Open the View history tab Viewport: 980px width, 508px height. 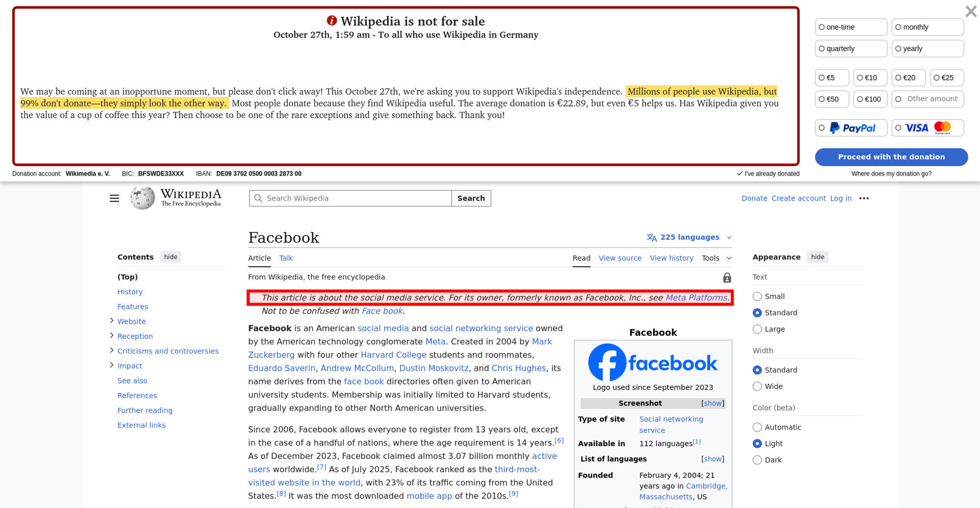click(671, 258)
